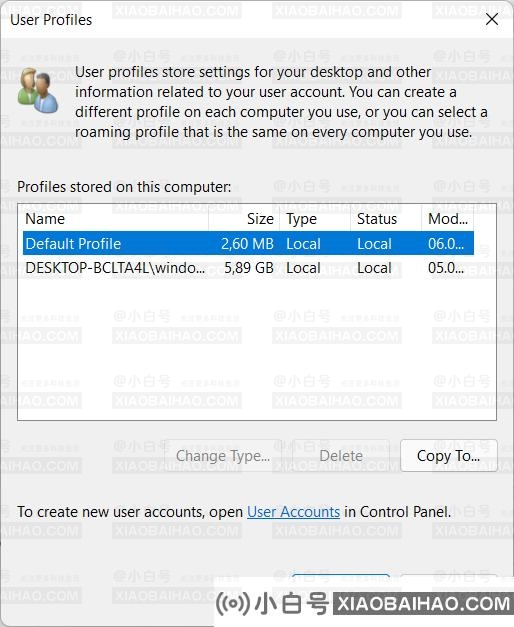
Task: Click Local type of DESKTOP-BCLTA4L profile
Action: point(303,268)
